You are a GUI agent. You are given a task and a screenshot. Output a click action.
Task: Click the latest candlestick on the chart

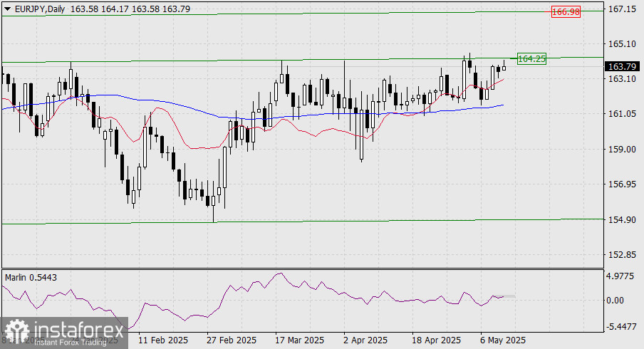click(504, 67)
